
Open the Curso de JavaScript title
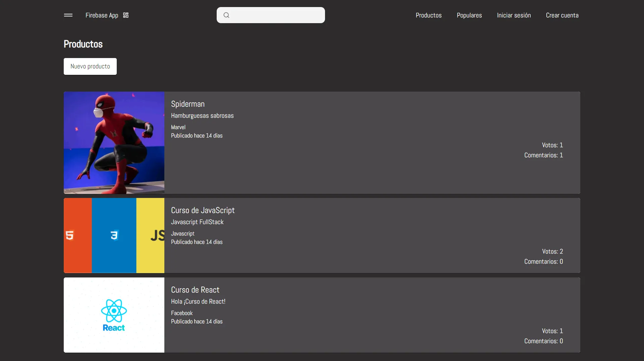(x=203, y=210)
